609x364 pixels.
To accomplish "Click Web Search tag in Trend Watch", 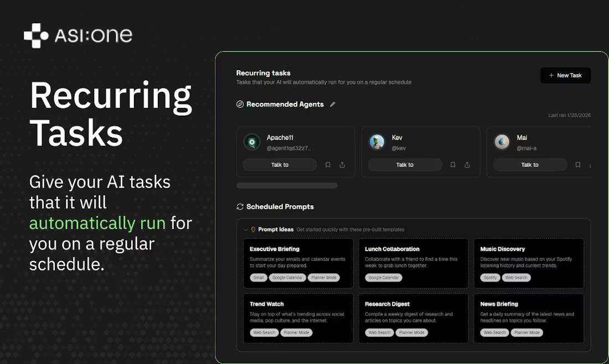I will coord(264,333).
